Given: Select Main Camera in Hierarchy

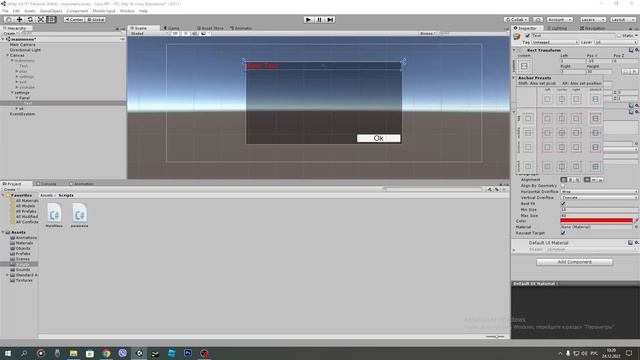Looking at the screenshot, I should pos(22,44).
